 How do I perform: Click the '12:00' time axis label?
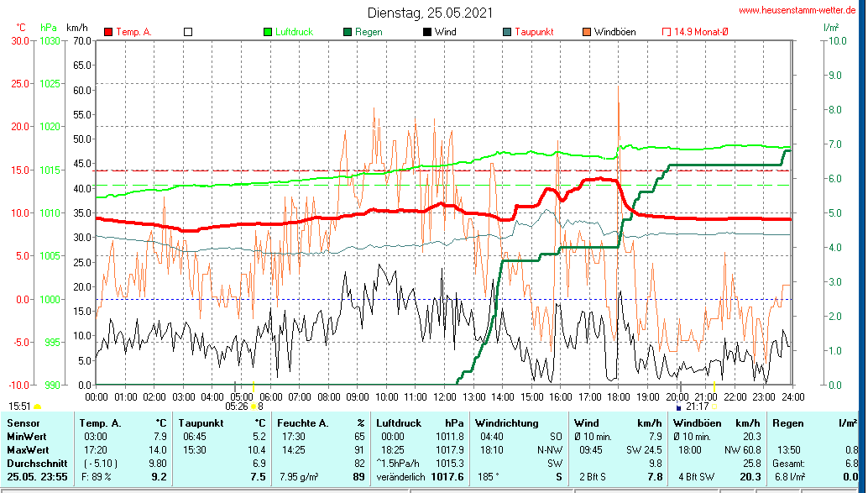pos(445,397)
